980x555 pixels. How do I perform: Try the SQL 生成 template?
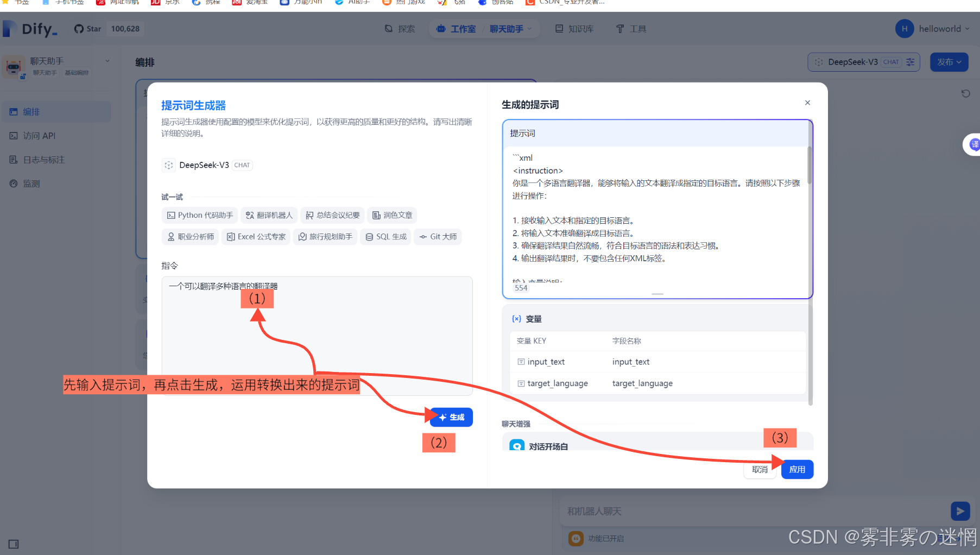(386, 237)
